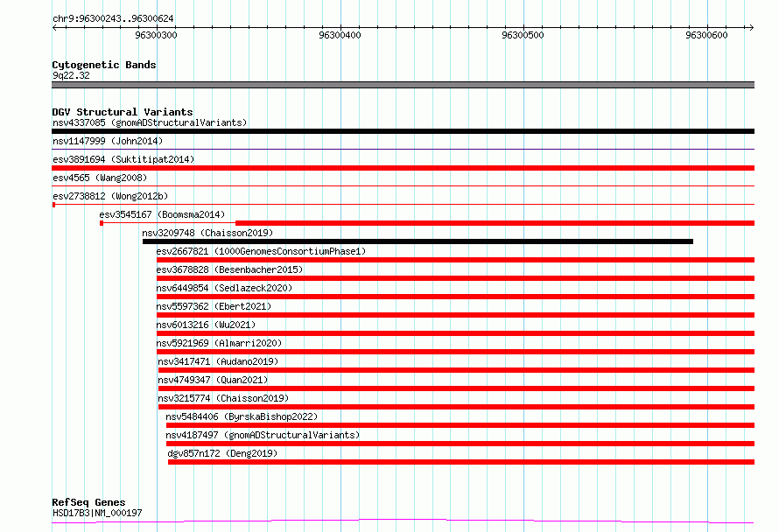
Task: Click the nsv1147999 (John2014) label
Action: (108, 141)
